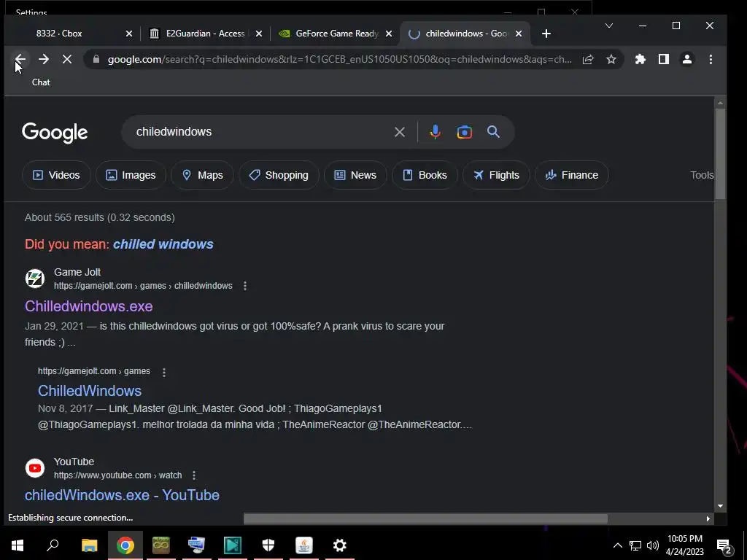View site info via the lock icon
Viewport: 747px width, 560px height.
pyautogui.click(x=96, y=59)
